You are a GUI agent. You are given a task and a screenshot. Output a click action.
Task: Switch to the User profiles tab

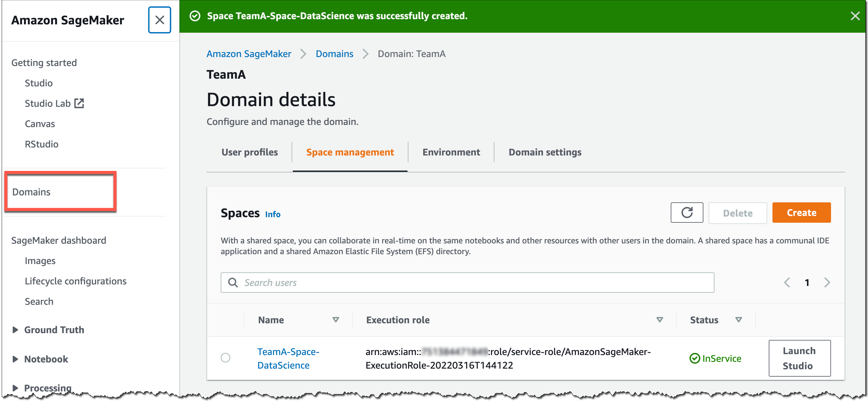pyautogui.click(x=249, y=152)
